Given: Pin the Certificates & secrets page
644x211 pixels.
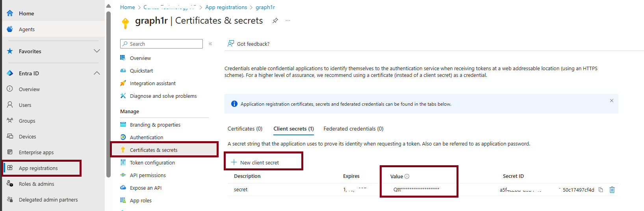Looking at the screenshot, I should (275, 21).
